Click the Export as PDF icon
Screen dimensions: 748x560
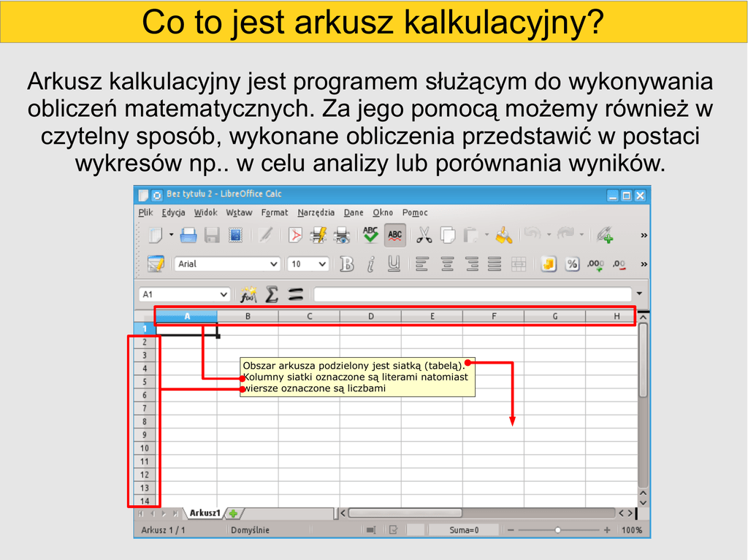294,235
